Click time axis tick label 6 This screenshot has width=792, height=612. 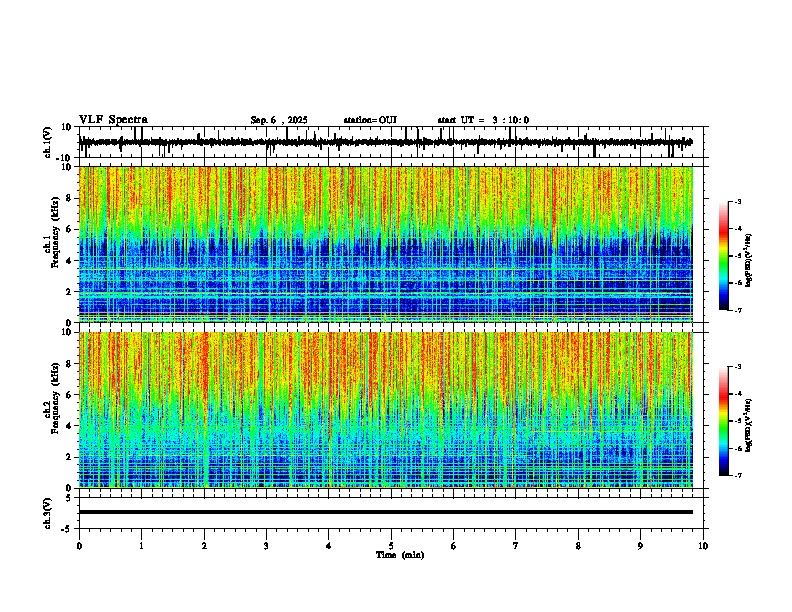454,546
